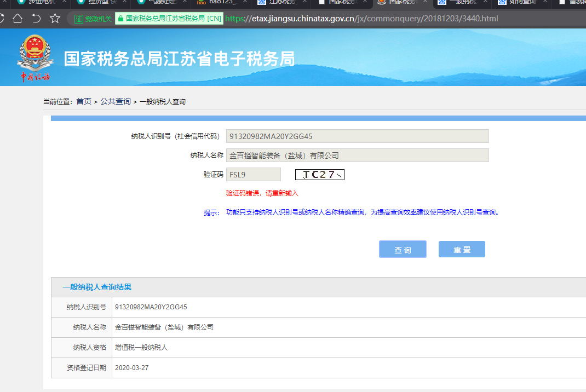
Task: Switch to the 一般纳税 browser tab
Action: pos(463,3)
